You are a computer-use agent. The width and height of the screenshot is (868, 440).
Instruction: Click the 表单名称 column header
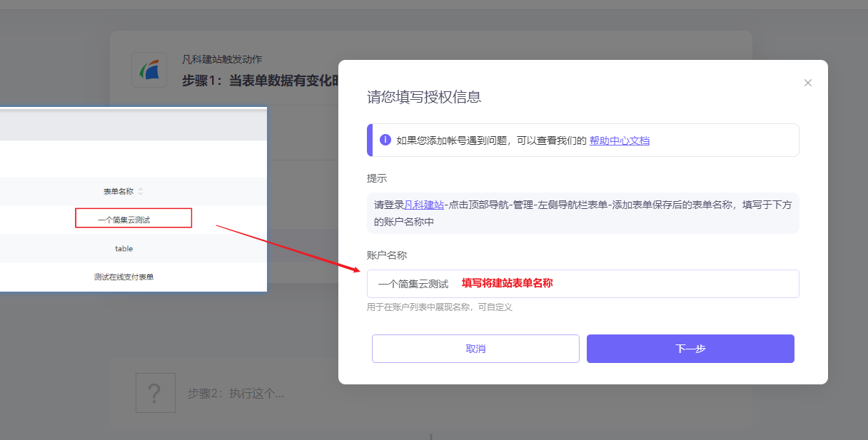(118, 191)
